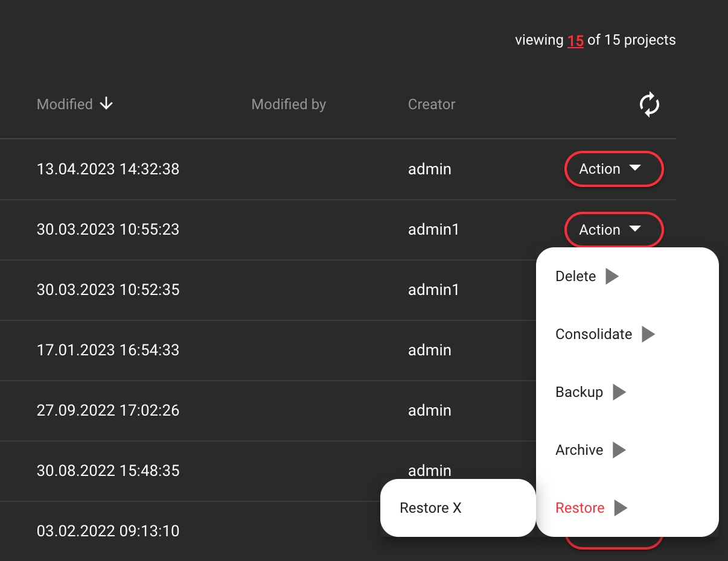Screen dimensions: 728x561
Task: Select the red Restore menu entry
Action: pyautogui.click(x=580, y=508)
